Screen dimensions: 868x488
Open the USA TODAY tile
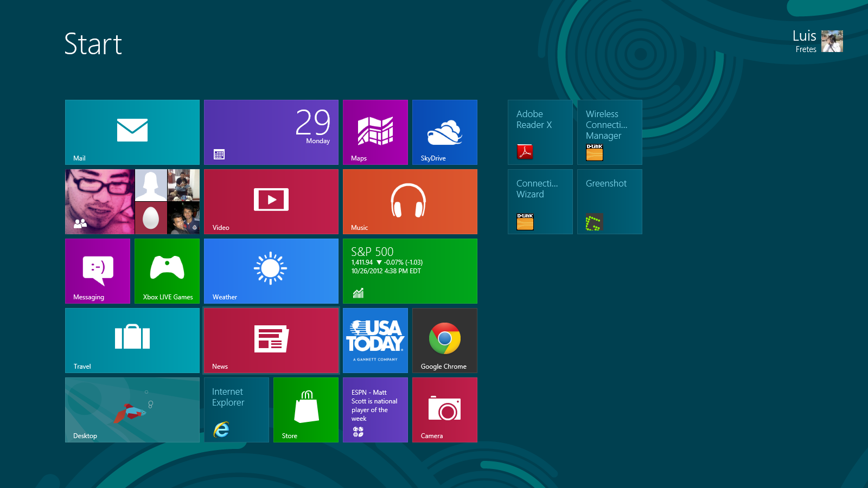[x=375, y=341]
